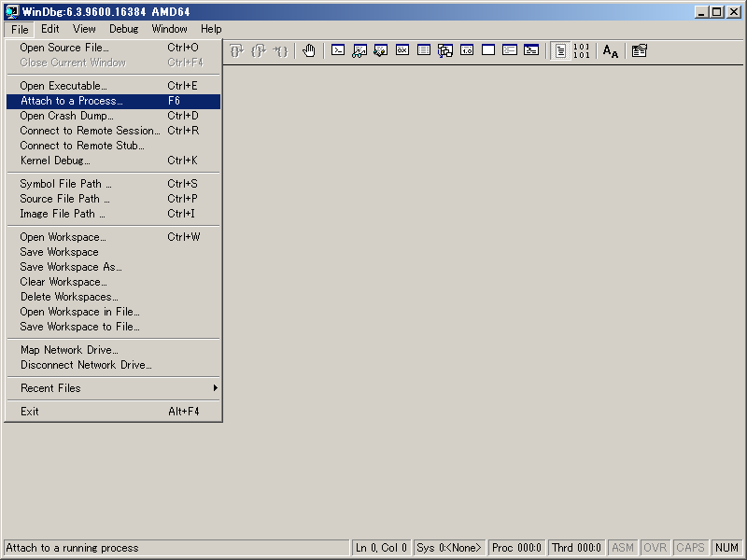Viewport: 747px width, 560px height.
Task: Choose Connect to Remote Session...
Action: [x=113, y=131]
